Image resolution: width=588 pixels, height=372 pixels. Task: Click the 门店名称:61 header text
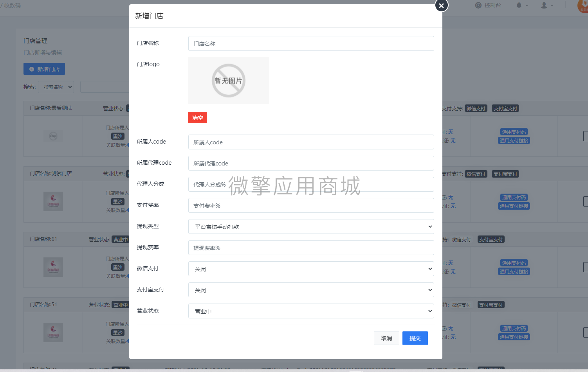click(43, 239)
